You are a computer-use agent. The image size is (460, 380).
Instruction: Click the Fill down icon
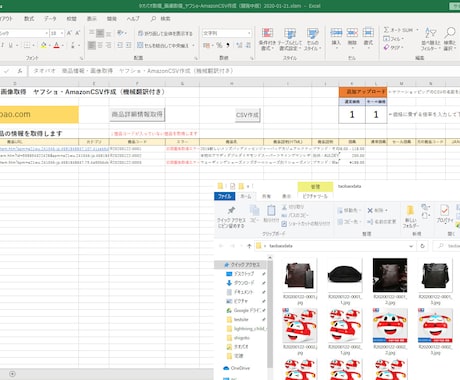coord(386,39)
